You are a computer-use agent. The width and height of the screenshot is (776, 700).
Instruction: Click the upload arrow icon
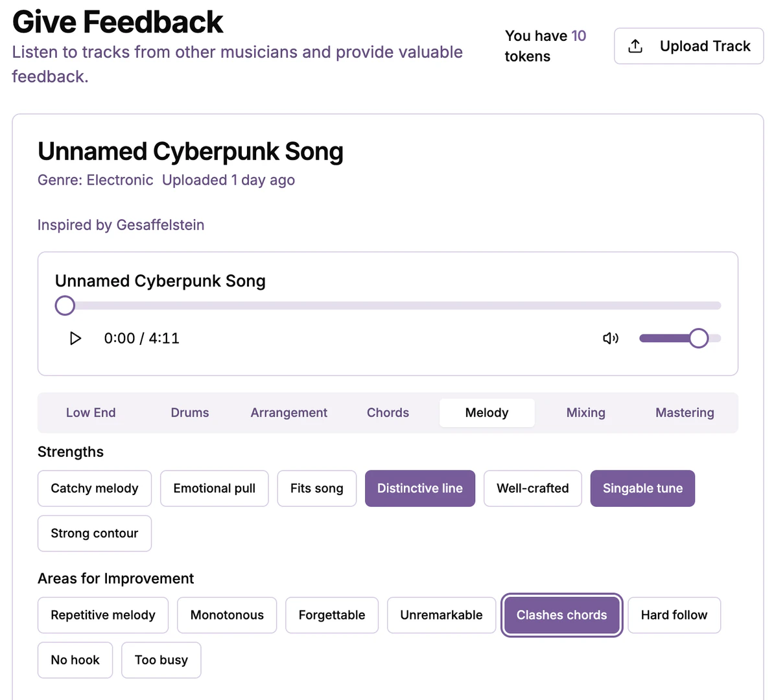coord(635,46)
